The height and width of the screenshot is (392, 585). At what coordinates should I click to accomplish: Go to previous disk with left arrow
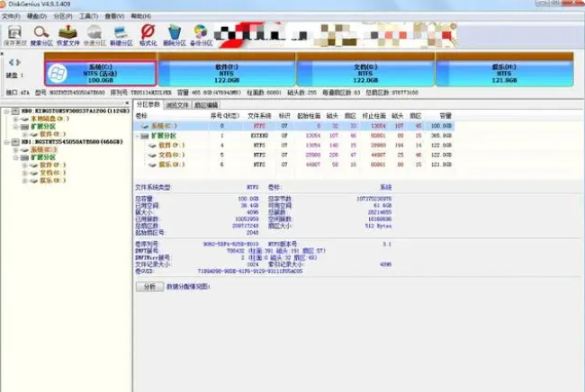(x=10, y=63)
